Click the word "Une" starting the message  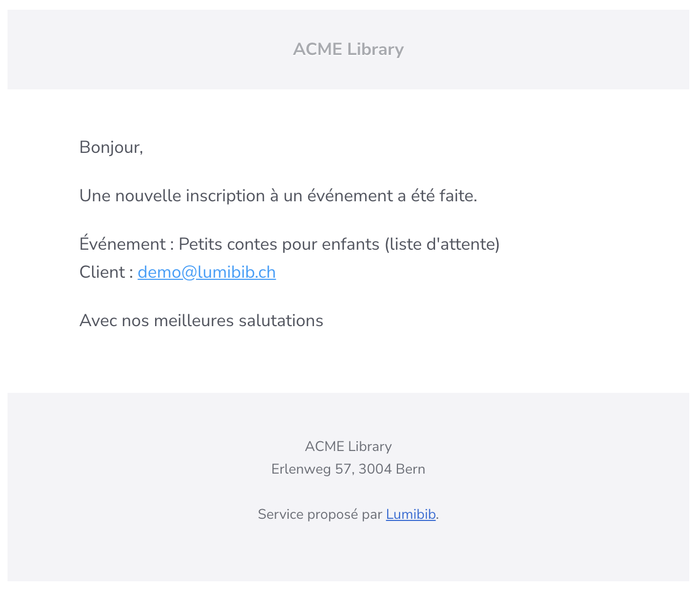[x=95, y=196]
